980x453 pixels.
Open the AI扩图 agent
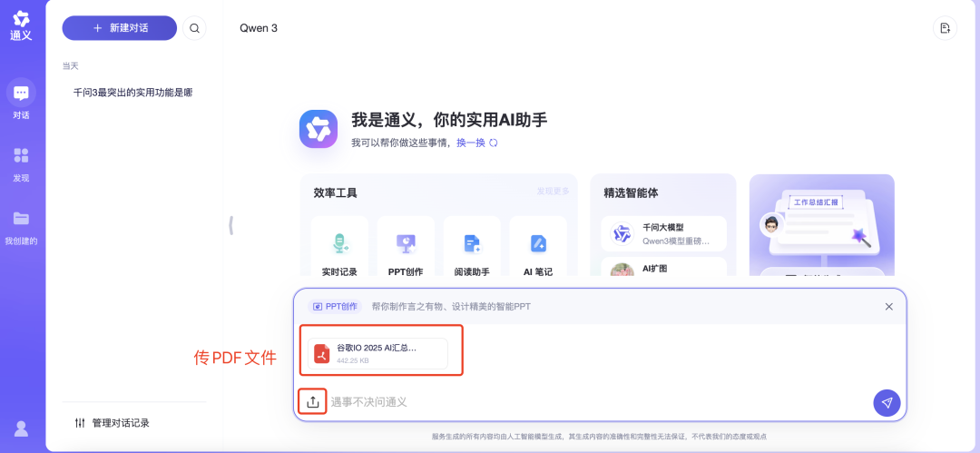click(x=663, y=268)
